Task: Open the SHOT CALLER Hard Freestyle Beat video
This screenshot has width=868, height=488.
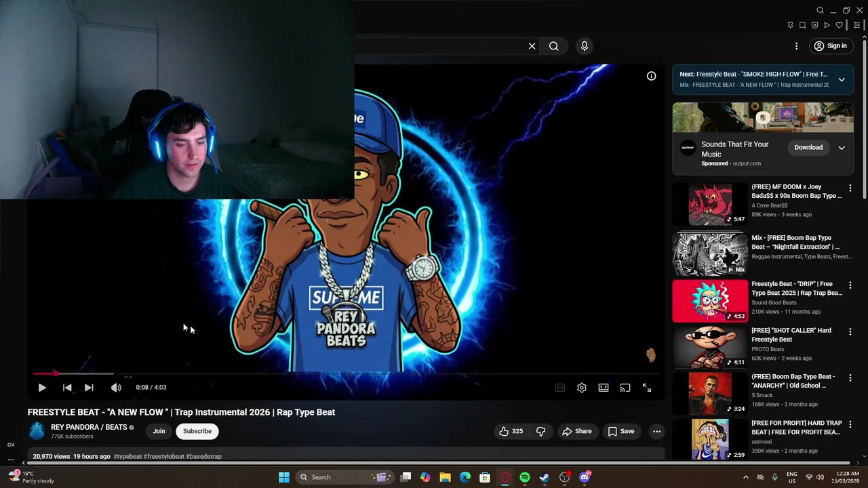Action: 791,335
